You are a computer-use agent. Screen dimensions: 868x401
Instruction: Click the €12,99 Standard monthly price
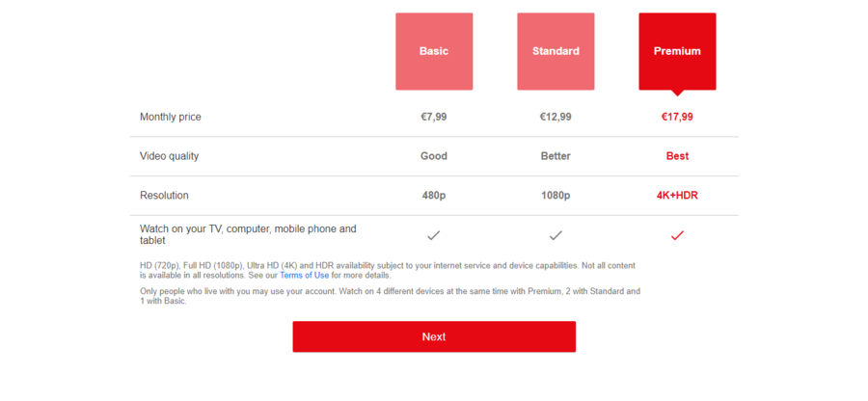[x=556, y=117]
